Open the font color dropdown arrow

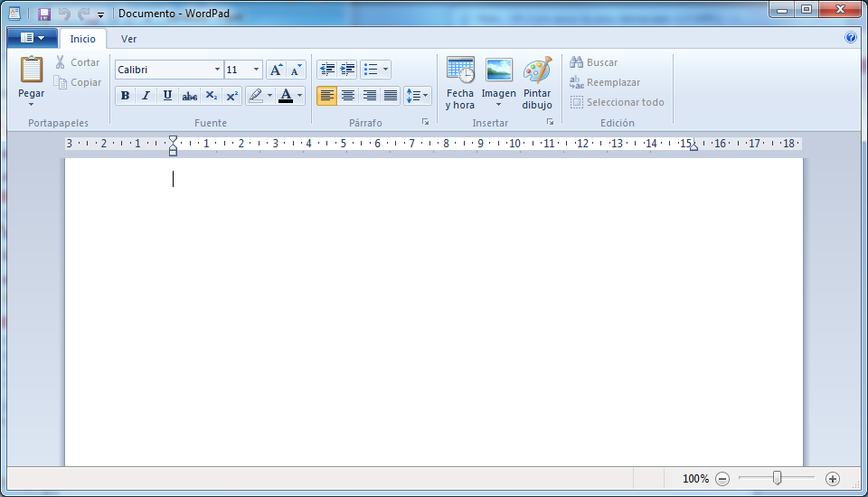coord(299,96)
